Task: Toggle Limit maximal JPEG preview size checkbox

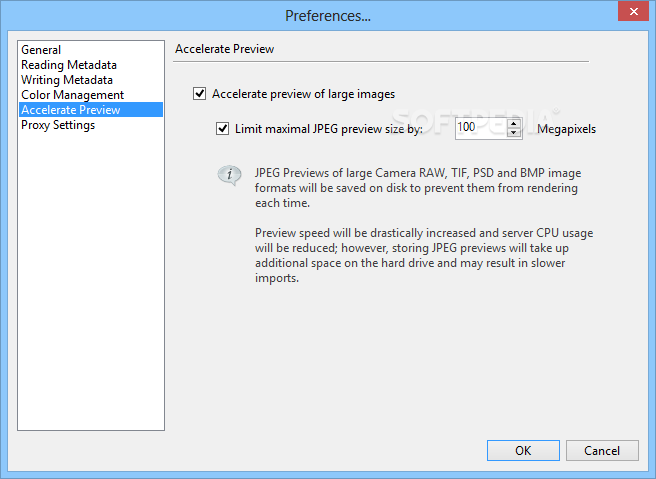Action: (222, 128)
